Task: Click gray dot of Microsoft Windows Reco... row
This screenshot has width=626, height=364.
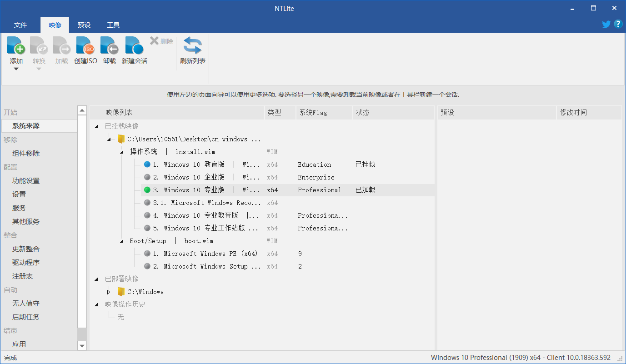Action: (x=147, y=203)
